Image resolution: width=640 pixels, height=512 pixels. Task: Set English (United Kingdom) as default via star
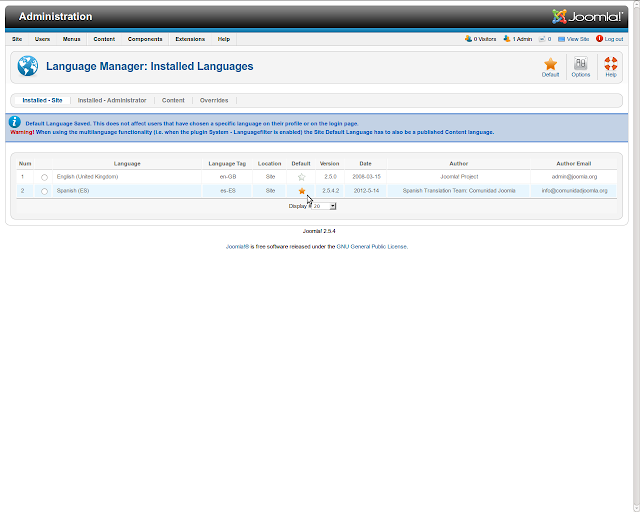[301, 177]
